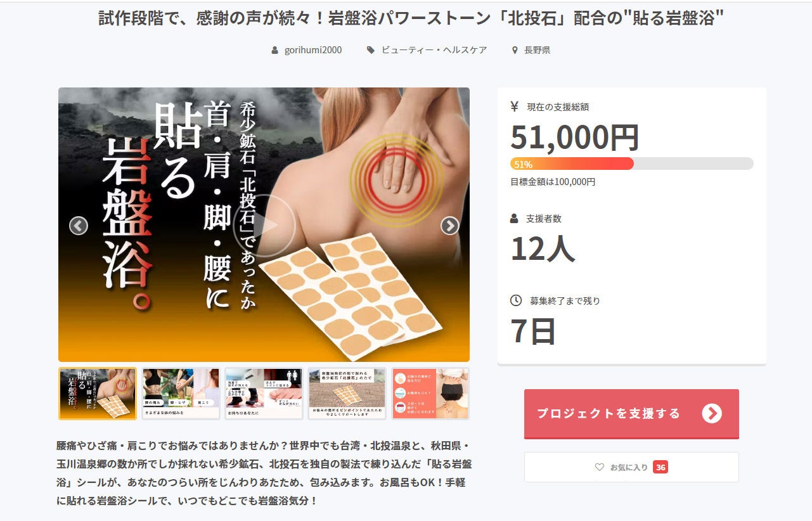Click the next slide arrow on the carousel
This screenshot has width=812, height=521.
(x=449, y=226)
